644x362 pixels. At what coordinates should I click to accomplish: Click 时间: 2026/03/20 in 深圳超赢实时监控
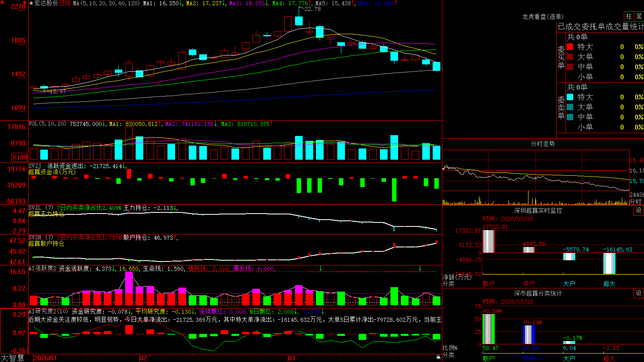(x=508, y=219)
